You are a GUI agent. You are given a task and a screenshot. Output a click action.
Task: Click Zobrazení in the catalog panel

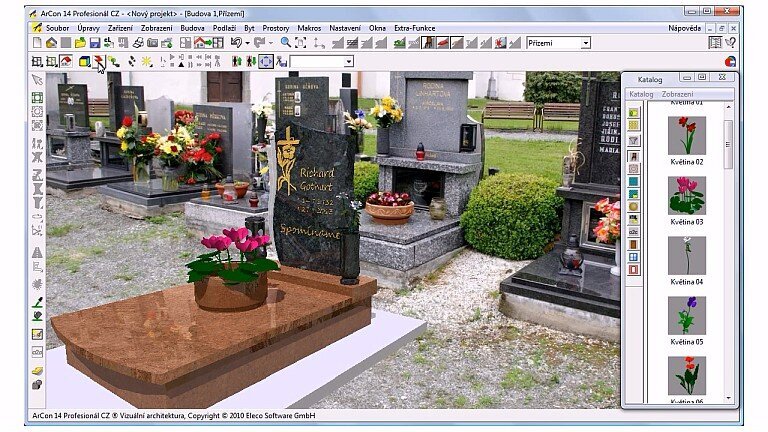point(677,94)
